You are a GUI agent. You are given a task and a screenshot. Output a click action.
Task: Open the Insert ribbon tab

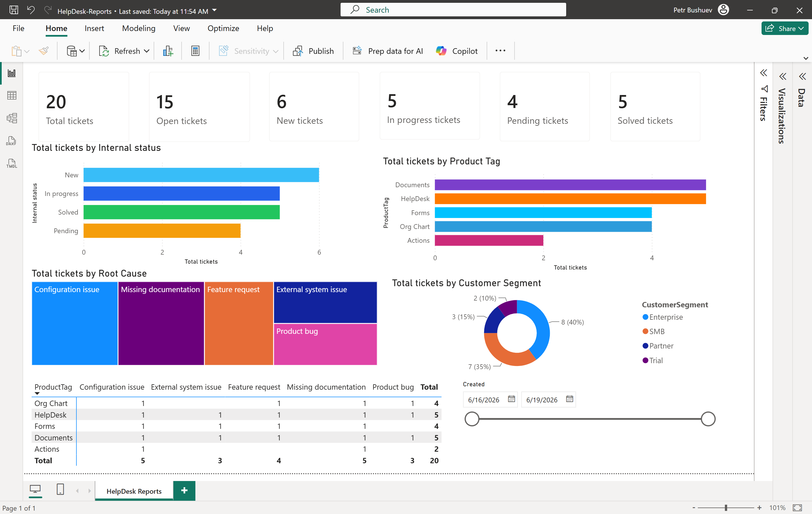tap(94, 28)
